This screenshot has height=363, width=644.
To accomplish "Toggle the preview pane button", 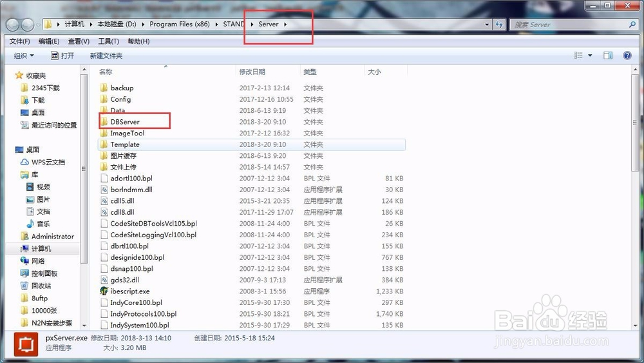I will 608,55.
